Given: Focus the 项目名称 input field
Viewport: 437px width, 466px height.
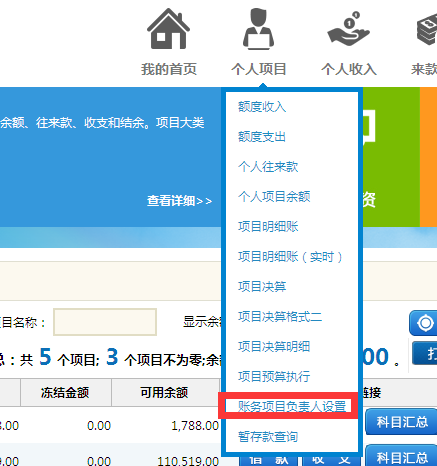Looking at the screenshot, I should coord(105,322).
